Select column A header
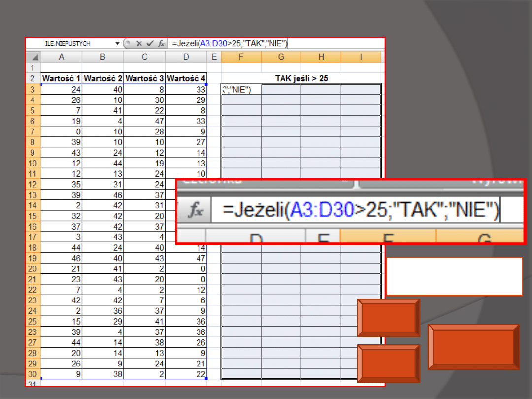The width and height of the screenshot is (532, 399). point(61,57)
